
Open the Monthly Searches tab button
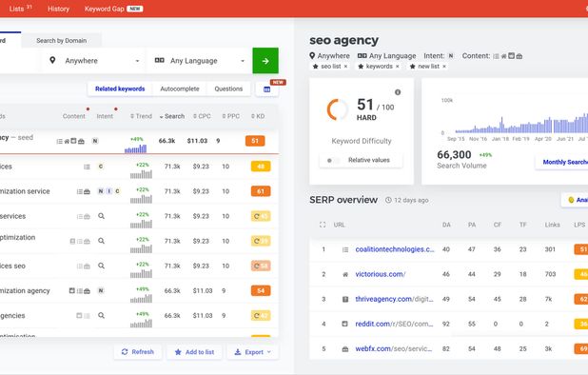coord(562,162)
